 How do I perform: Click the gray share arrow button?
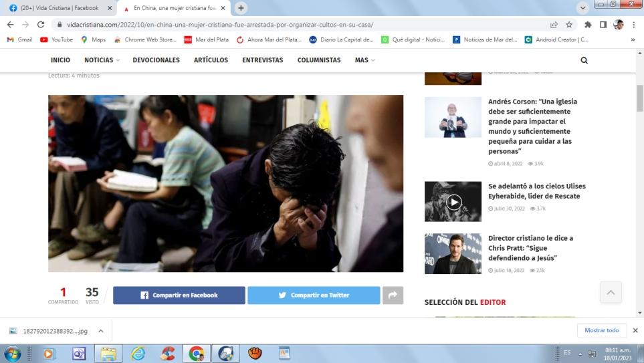click(393, 295)
